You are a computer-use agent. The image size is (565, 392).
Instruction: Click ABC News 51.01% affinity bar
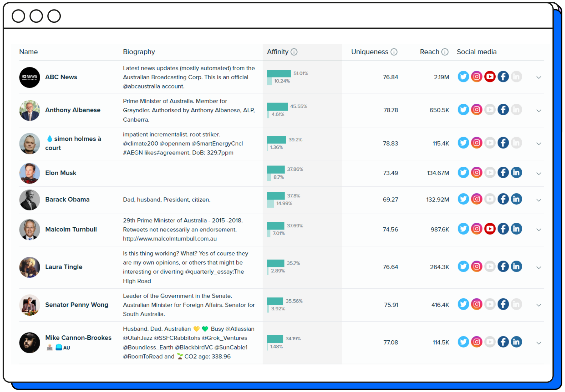279,73
